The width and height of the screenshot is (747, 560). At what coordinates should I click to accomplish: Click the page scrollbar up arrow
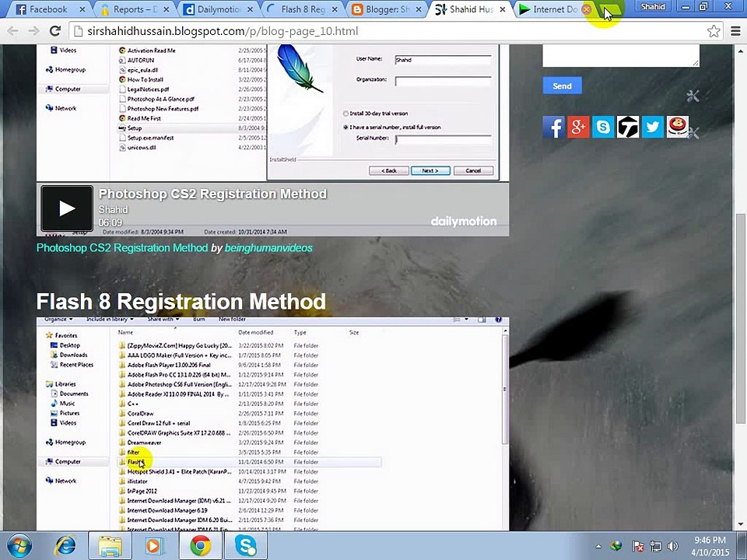click(x=741, y=50)
